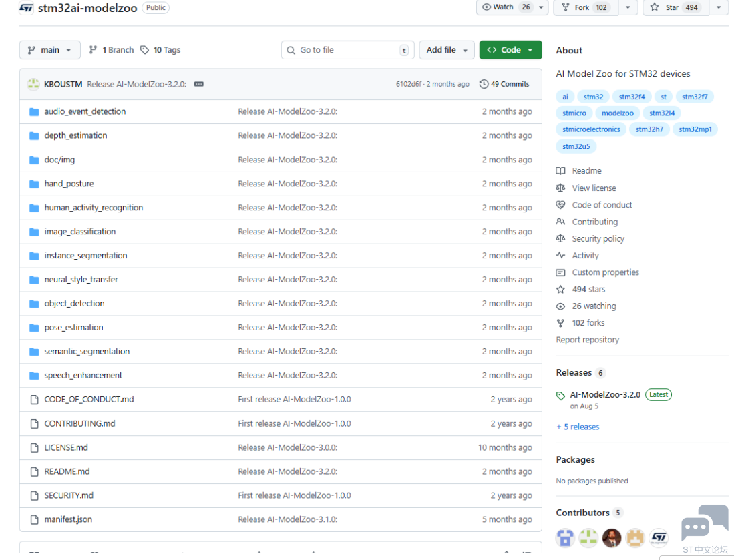Open the 49 Commits history

(504, 84)
